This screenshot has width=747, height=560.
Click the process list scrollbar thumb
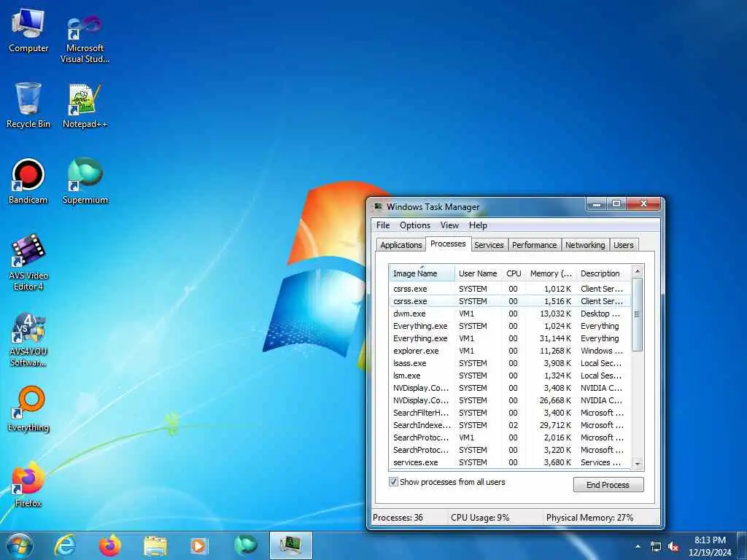(638, 314)
